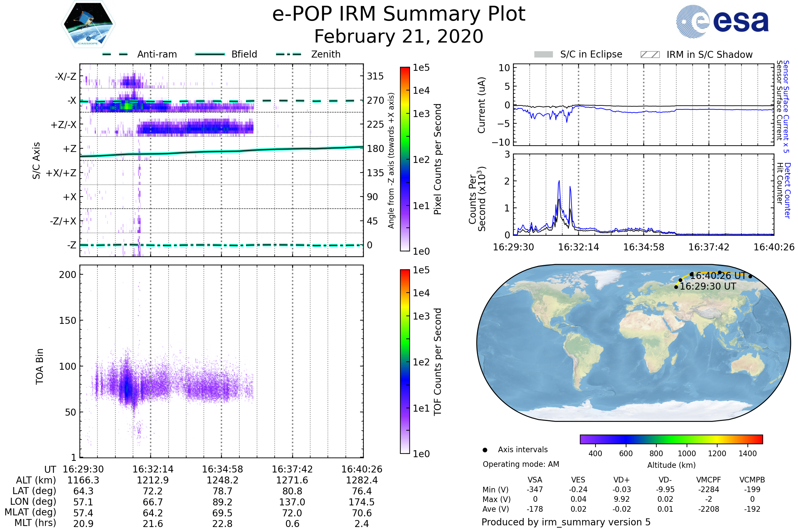The height and width of the screenshot is (532, 798).
Task: Click the Operating mode: AM text
Action: pyautogui.click(x=521, y=464)
